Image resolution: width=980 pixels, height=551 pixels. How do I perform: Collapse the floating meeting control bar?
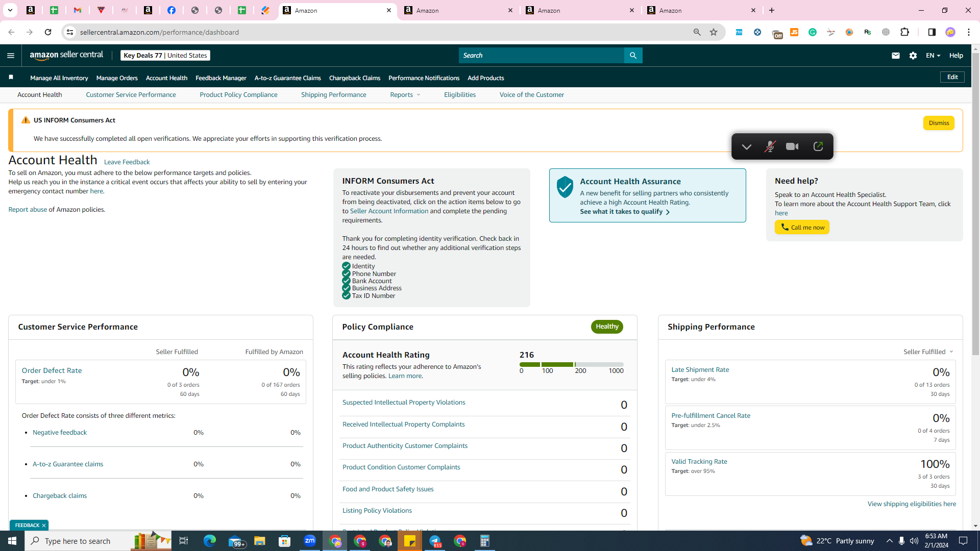click(x=746, y=147)
